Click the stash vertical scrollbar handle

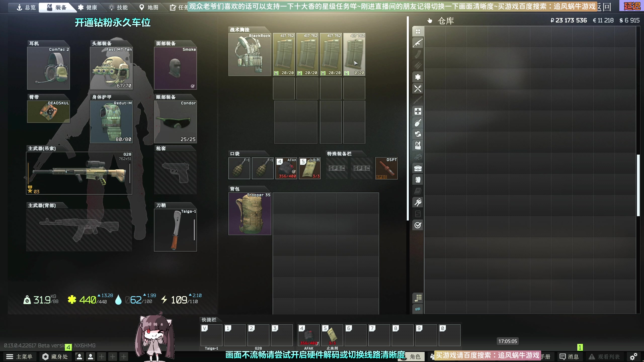point(638,186)
